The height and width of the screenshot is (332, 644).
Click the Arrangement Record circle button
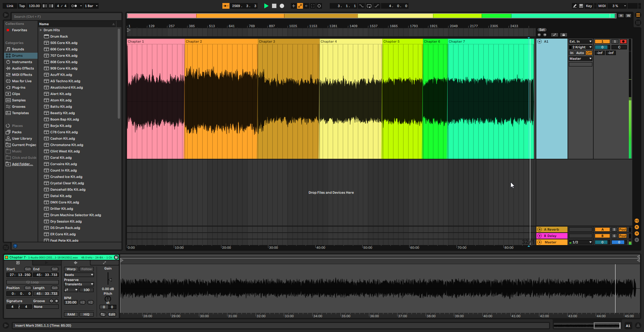pos(282,6)
